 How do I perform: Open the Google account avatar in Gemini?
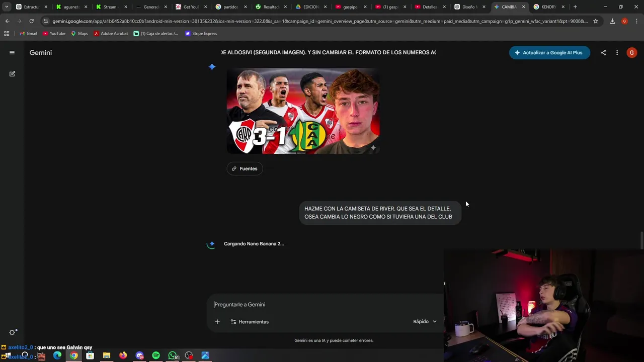pyautogui.click(x=631, y=52)
